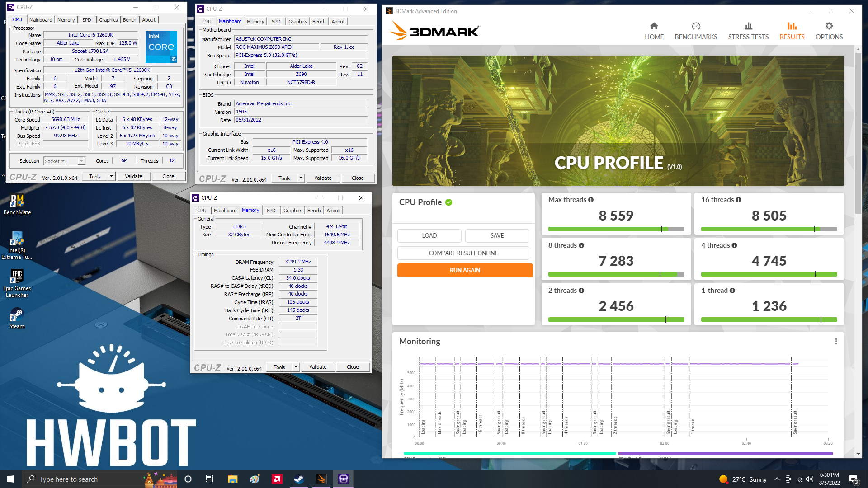Viewport: 868px width, 488px height.
Task: Open Steam desktop shortcut
Action: [x=17, y=318]
